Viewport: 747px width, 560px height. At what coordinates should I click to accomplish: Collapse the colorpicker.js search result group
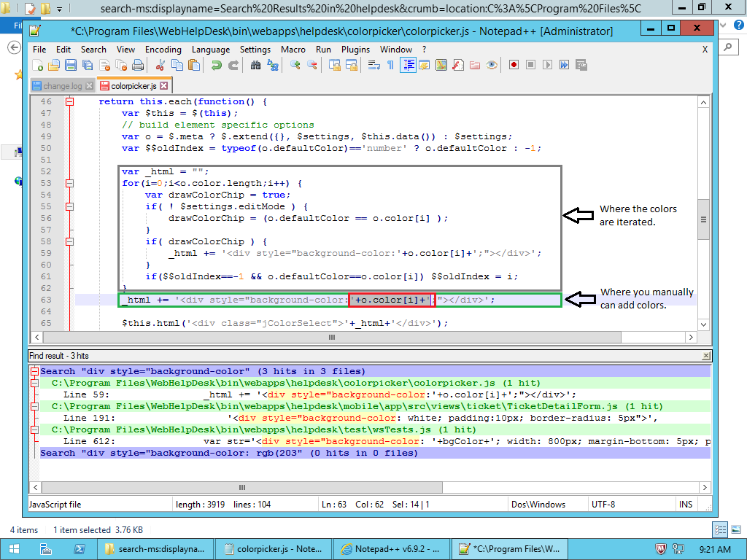(34, 384)
